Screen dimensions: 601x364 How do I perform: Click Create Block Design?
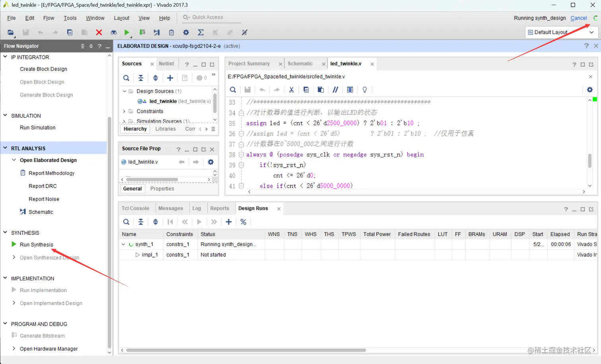(43, 69)
